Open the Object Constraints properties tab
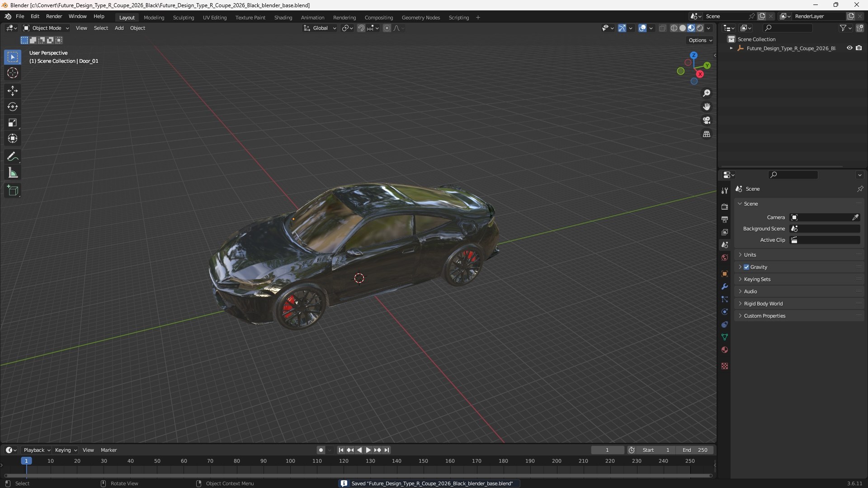The height and width of the screenshot is (488, 868). click(x=725, y=324)
